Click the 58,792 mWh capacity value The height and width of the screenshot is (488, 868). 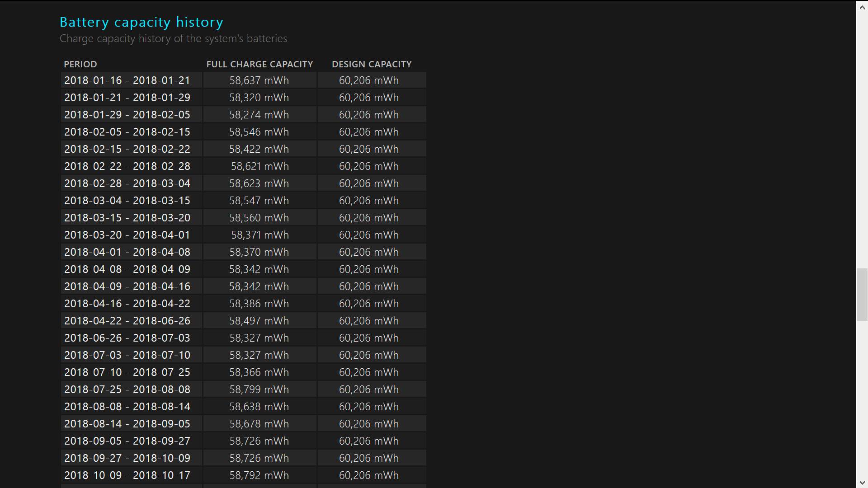259,475
